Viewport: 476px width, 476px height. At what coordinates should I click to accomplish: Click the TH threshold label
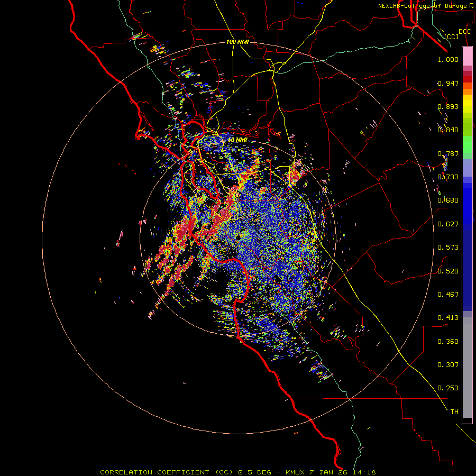454,412
